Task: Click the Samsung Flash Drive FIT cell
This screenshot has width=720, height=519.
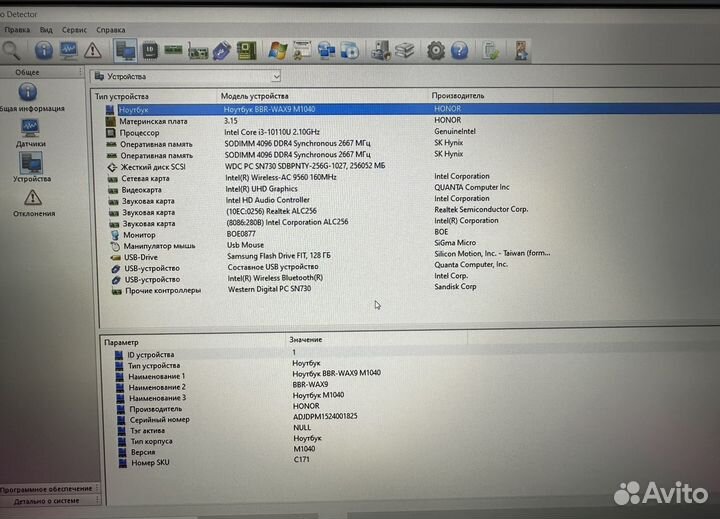Action: 279,255
